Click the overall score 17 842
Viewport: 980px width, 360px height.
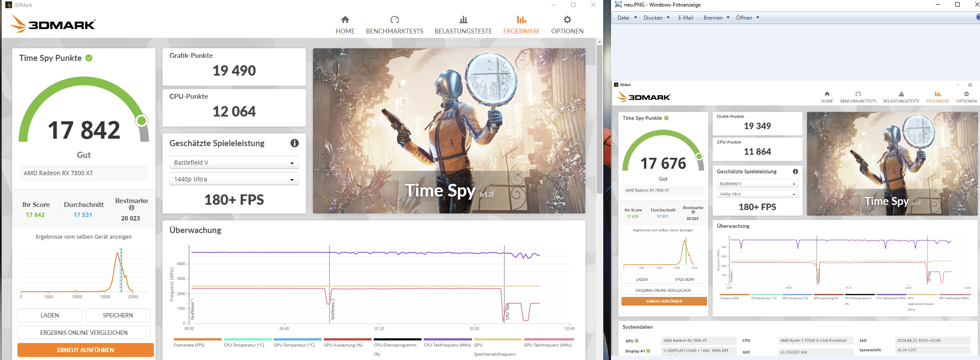(x=84, y=130)
